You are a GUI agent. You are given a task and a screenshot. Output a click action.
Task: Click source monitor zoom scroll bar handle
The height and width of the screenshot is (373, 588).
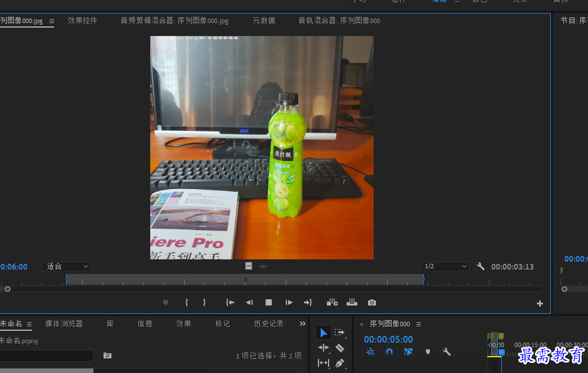point(7,289)
